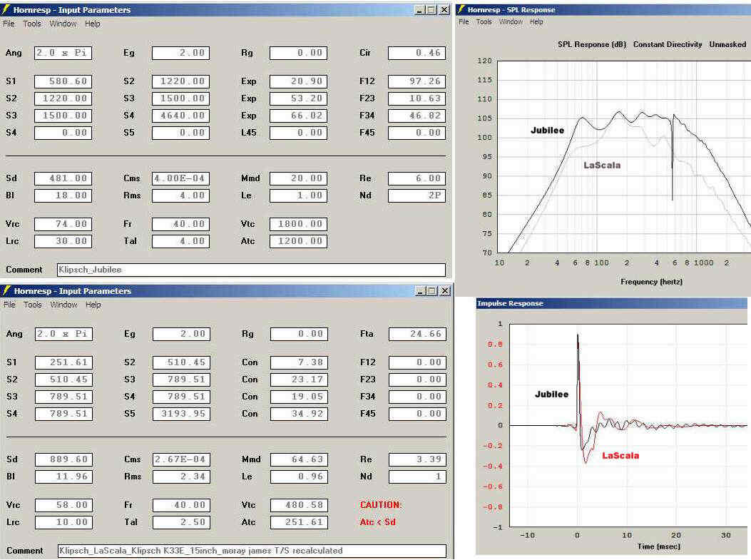Click the Re field showing 3.39
This screenshot has height=560, width=751.
tap(418, 460)
